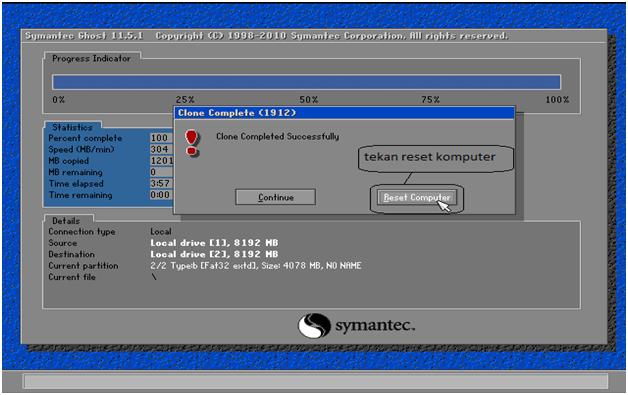Click the Clone Complete (1912) title bar
628x395 pixels.
click(x=344, y=113)
